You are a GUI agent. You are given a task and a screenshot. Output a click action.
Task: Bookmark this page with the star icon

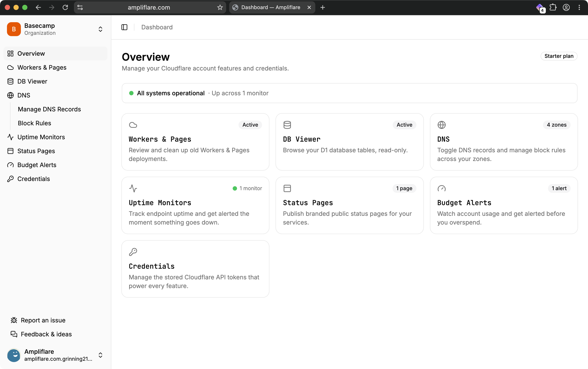pos(220,7)
